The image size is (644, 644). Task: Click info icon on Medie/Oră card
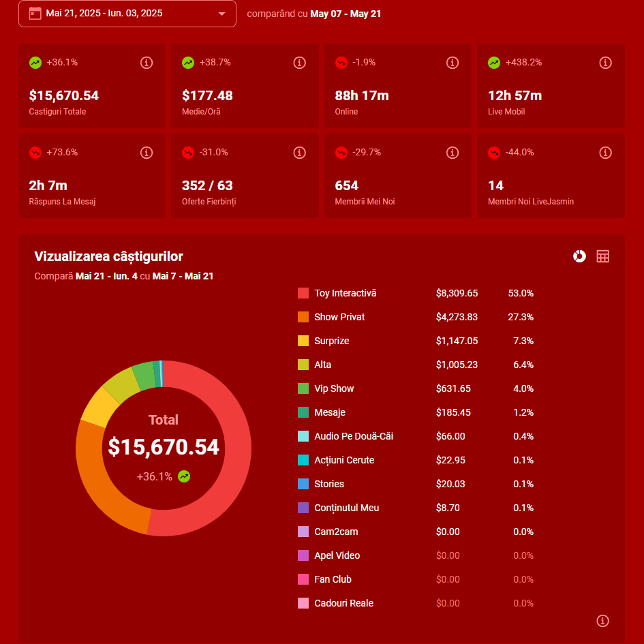[x=299, y=63]
